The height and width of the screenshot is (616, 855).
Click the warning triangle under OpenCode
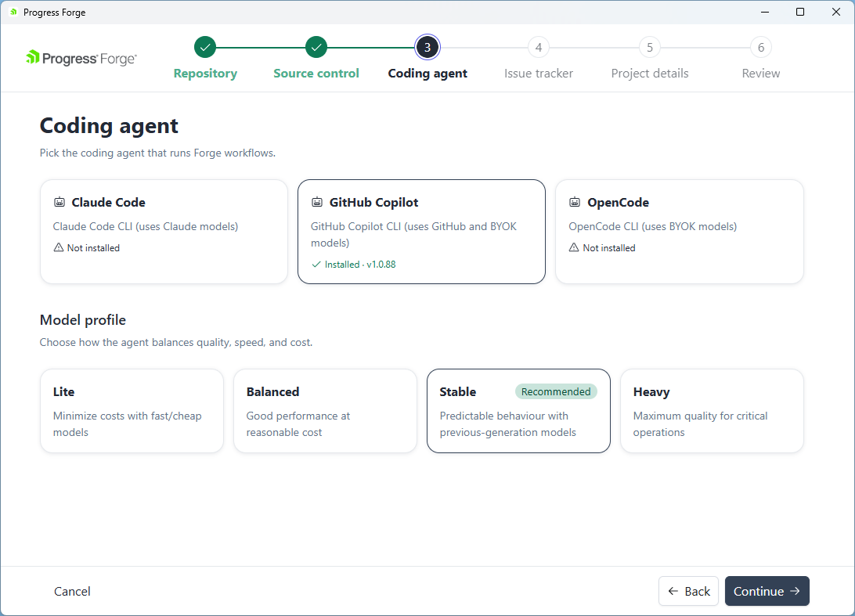pyautogui.click(x=574, y=247)
